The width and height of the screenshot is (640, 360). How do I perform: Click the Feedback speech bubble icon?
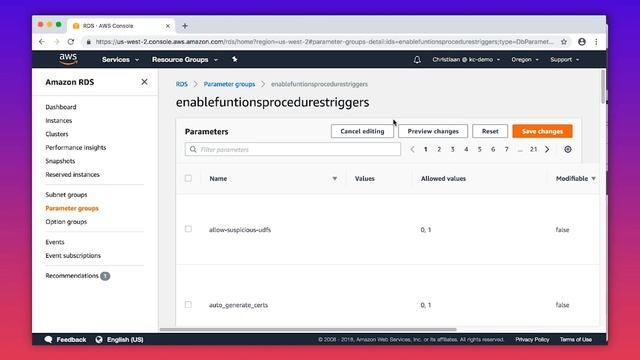(48, 339)
